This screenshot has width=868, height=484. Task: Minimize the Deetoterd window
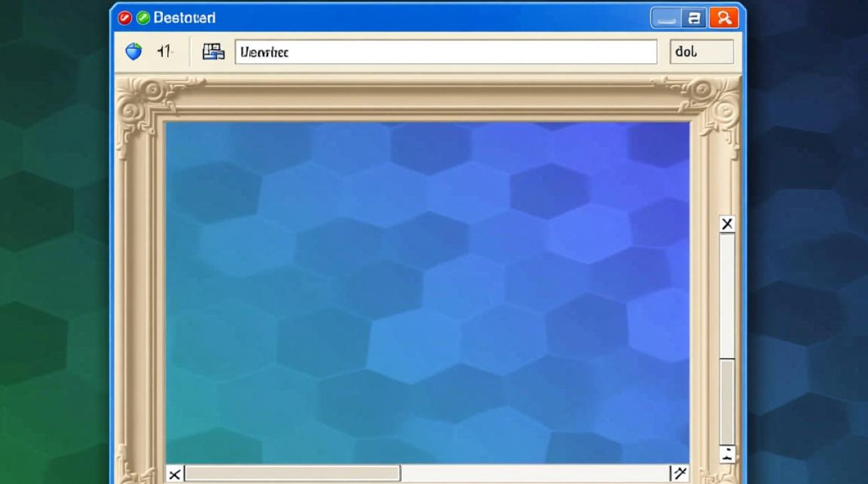666,18
